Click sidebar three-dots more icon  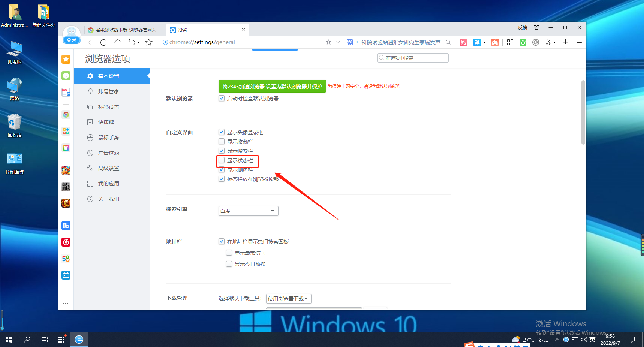[x=66, y=303]
